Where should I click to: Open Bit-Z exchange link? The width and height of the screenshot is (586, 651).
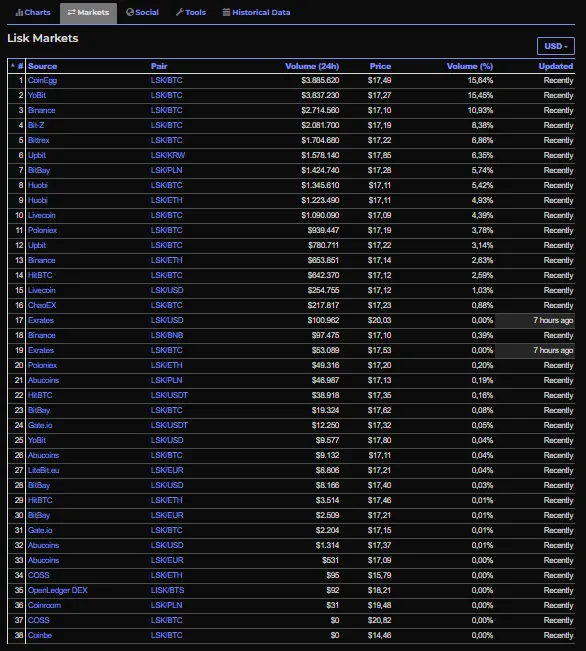[36, 125]
